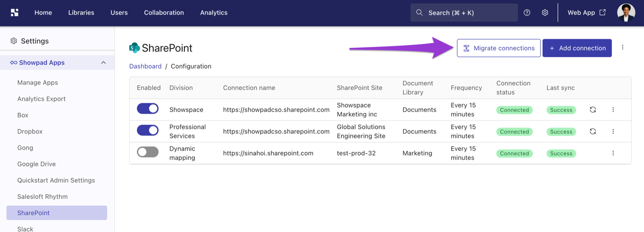This screenshot has width=644, height=232.
Task: Click the Marketing document library cell
Action: coord(417,153)
